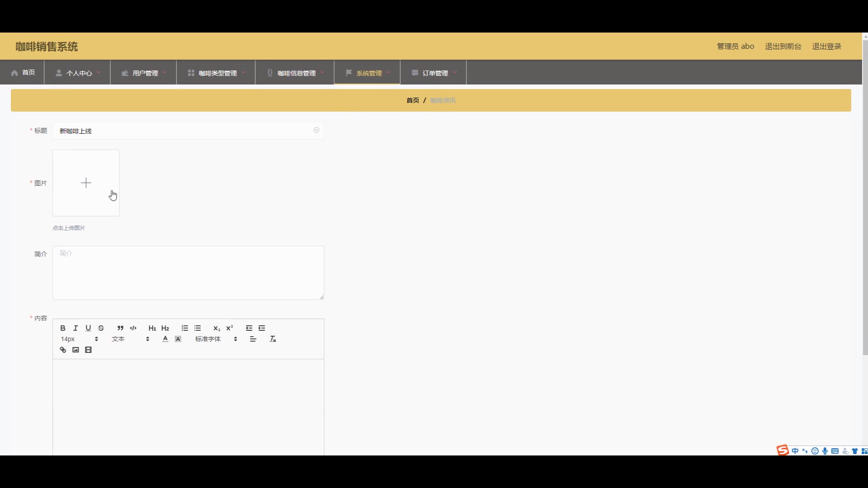Insert a hyperlink in the editor toolbar
The height and width of the screenshot is (488, 868).
(63, 350)
